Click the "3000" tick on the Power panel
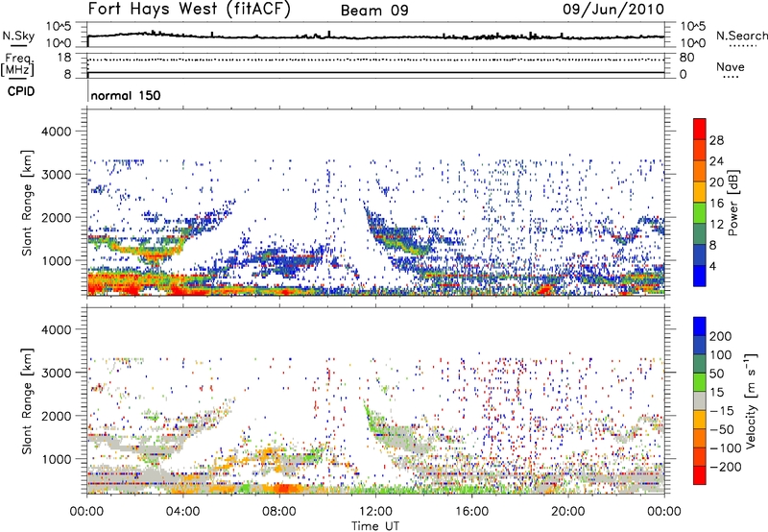Screen dimensions: 768x532 (57, 175)
